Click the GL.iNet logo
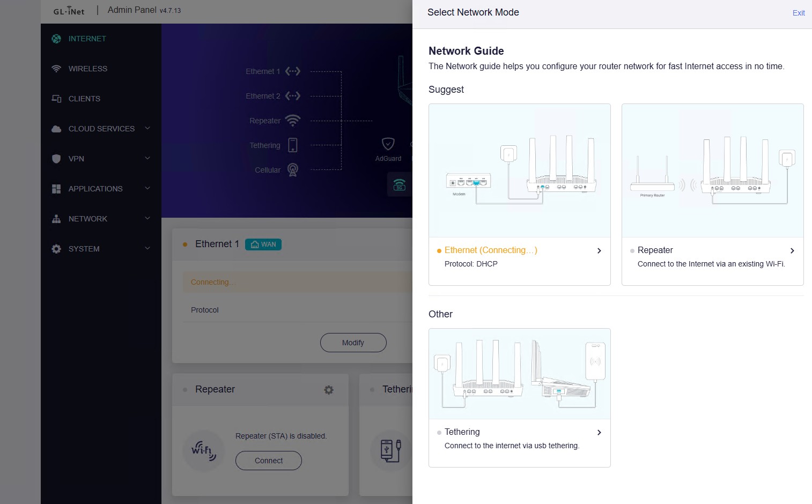 pyautogui.click(x=69, y=11)
